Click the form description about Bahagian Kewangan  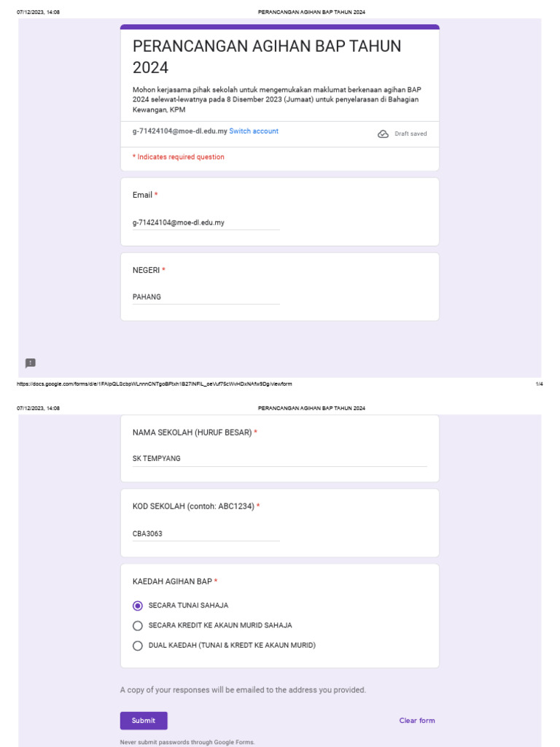pos(276,99)
